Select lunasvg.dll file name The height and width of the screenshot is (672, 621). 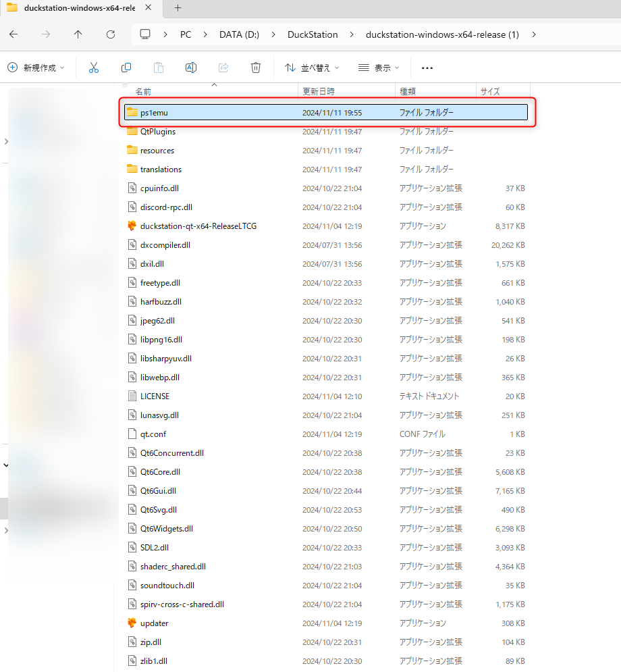(159, 415)
